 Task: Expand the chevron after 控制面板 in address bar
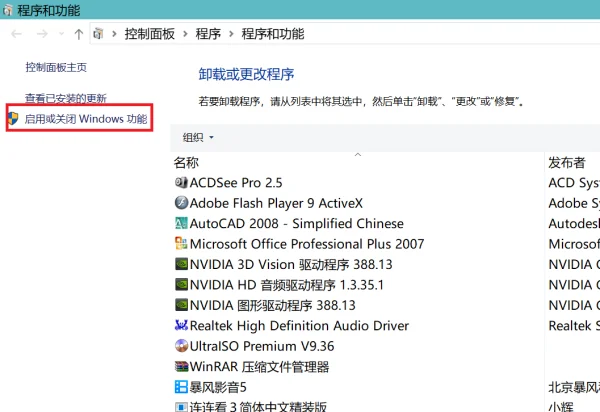[185, 34]
